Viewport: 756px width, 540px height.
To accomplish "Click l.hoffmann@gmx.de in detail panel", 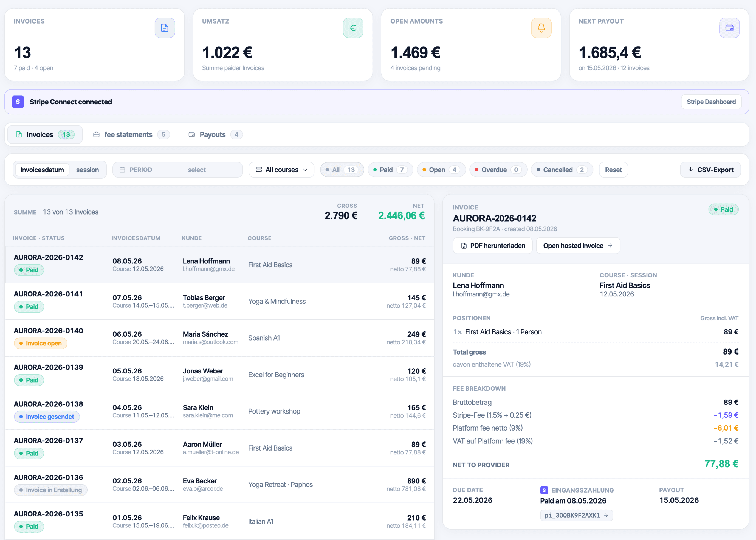I will click(481, 294).
